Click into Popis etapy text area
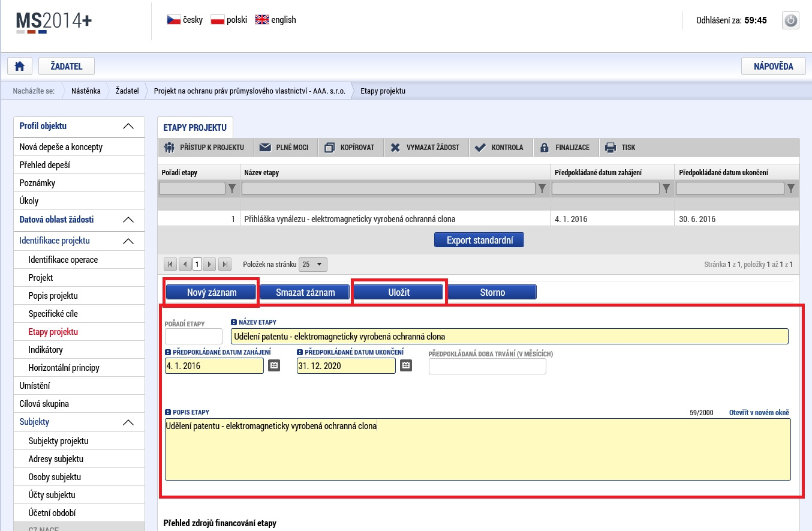This screenshot has width=812, height=531. [478, 449]
